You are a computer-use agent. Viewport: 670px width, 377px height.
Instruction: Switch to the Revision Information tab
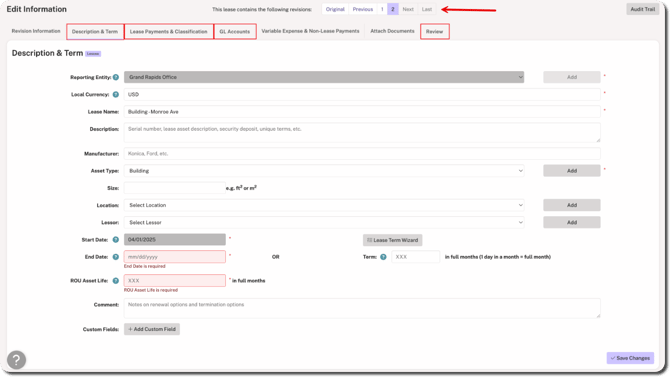[36, 31]
